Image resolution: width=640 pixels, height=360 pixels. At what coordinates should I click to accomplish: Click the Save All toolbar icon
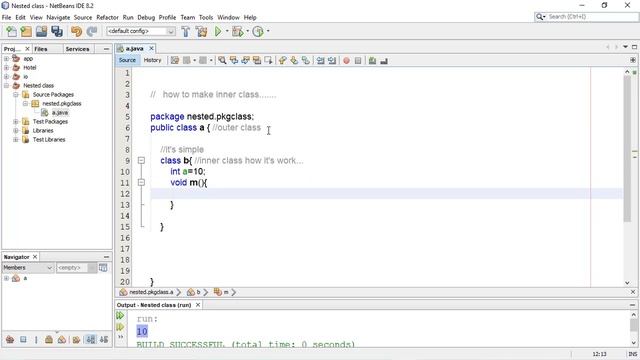pos(57,31)
